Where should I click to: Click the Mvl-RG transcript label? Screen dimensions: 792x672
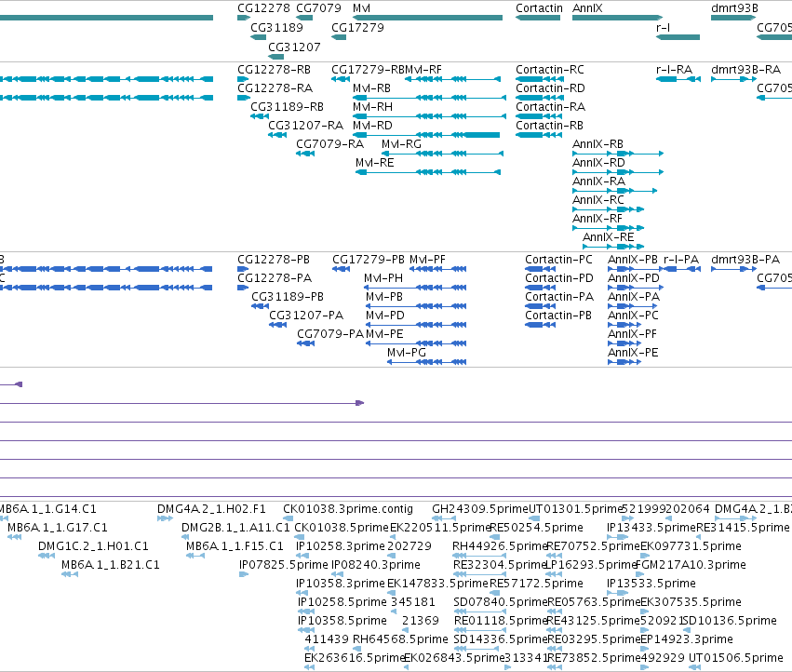[401, 144]
